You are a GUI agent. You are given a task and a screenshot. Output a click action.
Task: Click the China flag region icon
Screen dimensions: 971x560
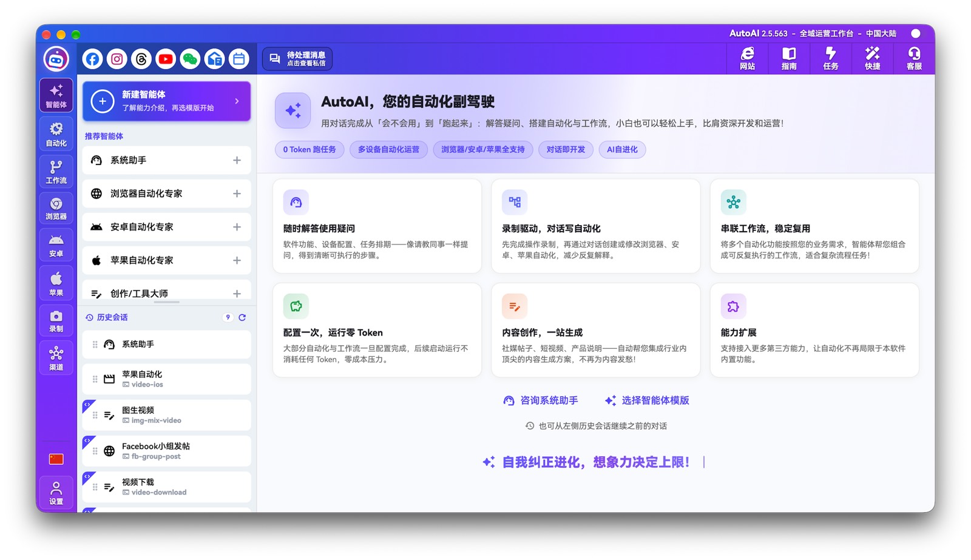(x=56, y=459)
